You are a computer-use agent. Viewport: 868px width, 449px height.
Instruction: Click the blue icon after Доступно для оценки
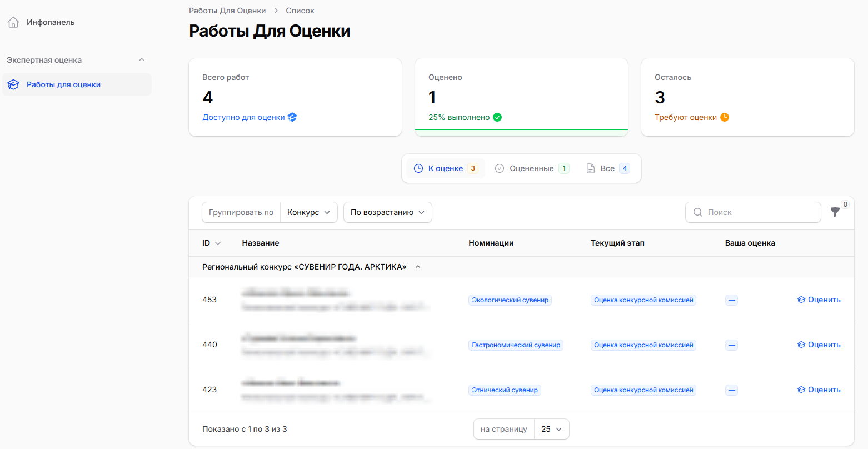coord(292,117)
